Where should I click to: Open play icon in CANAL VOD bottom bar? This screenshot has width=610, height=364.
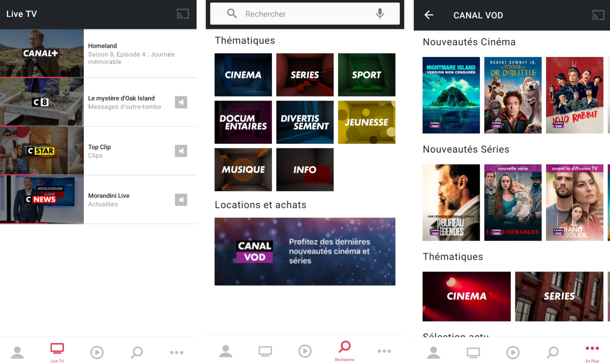(x=513, y=352)
